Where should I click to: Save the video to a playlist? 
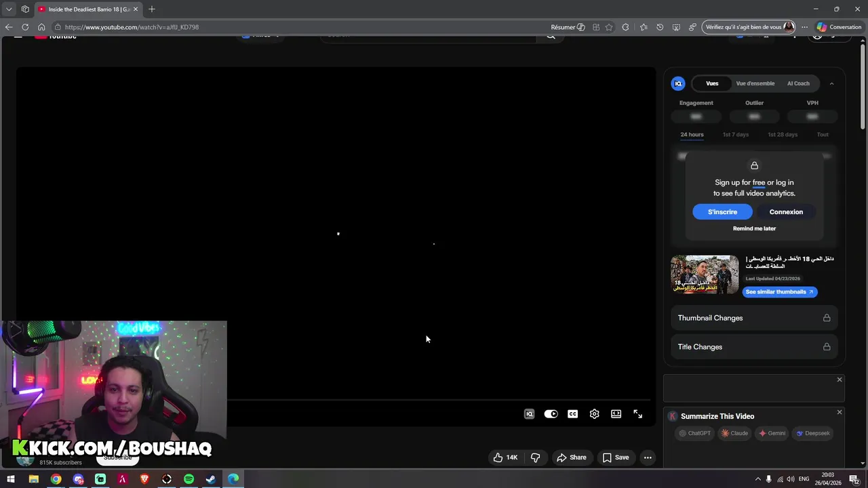616,457
